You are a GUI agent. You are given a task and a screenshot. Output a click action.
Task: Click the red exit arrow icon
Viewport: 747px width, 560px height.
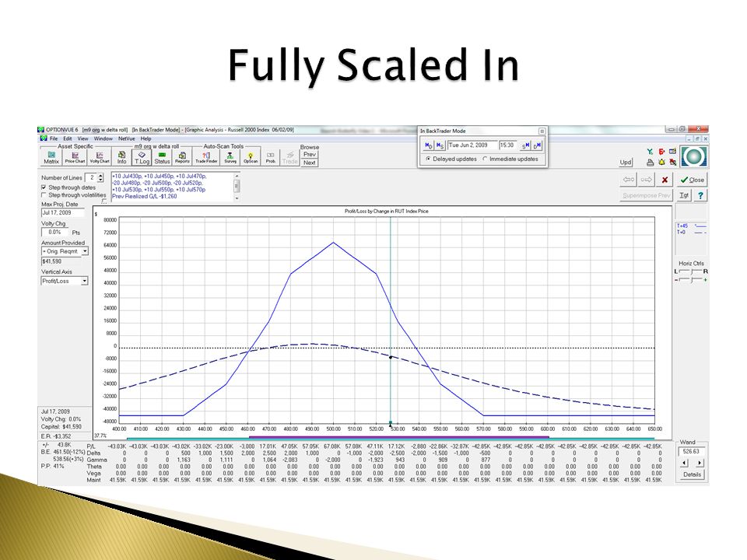pyautogui.click(x=661, y=152)
